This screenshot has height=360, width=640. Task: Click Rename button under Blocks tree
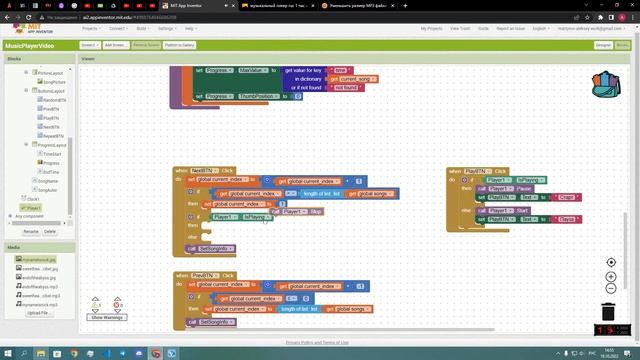(x=31, y=231)
